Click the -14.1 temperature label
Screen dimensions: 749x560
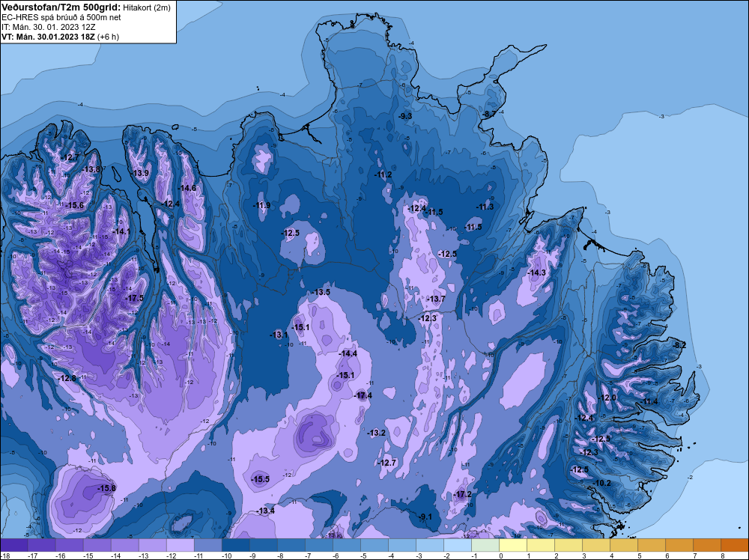(x=121, y=231)
